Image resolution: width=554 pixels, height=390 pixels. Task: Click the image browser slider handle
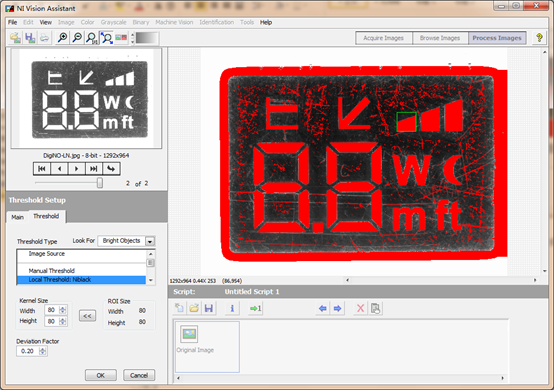(100, 183)
